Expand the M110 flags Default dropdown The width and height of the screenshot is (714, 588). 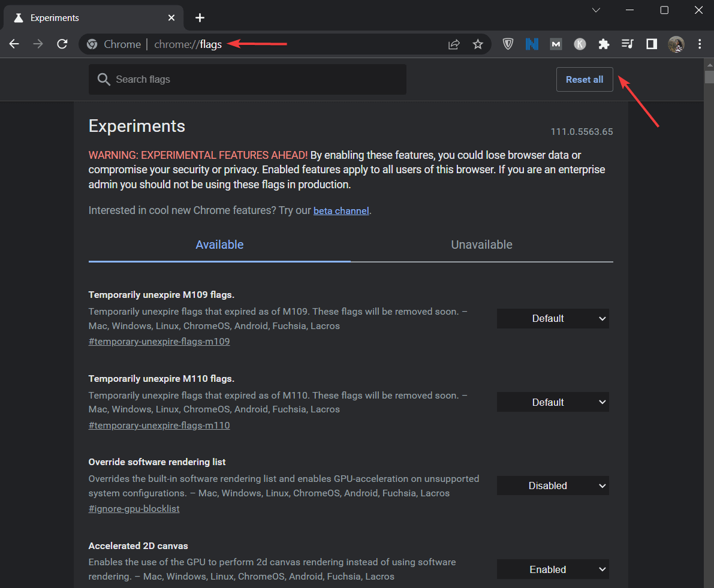[552, 402]
